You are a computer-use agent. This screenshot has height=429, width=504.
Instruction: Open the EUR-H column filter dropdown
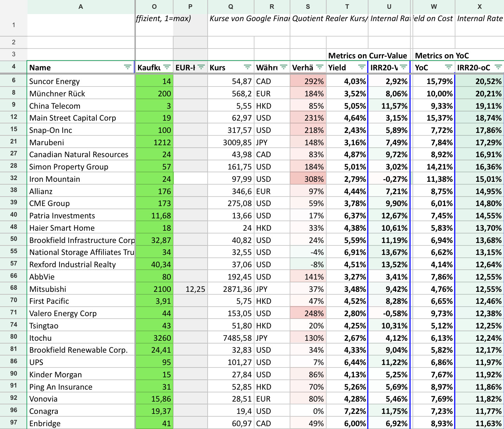(x=201, y=67)
